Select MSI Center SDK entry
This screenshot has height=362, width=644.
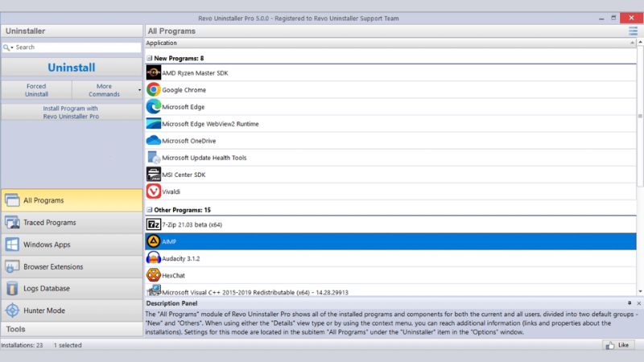184,175
